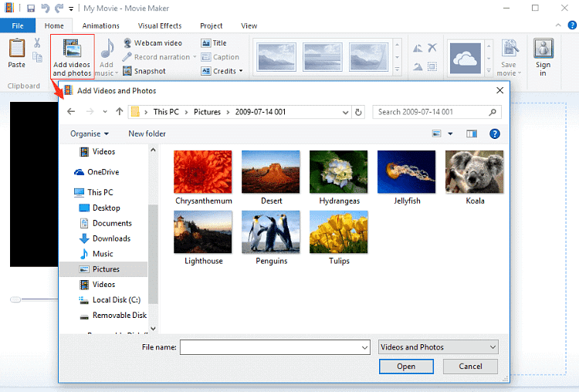Viewport: 579px width, 392px height.
Task: Click the Copy icon in Clipboard group
Action: click(37, 57)
